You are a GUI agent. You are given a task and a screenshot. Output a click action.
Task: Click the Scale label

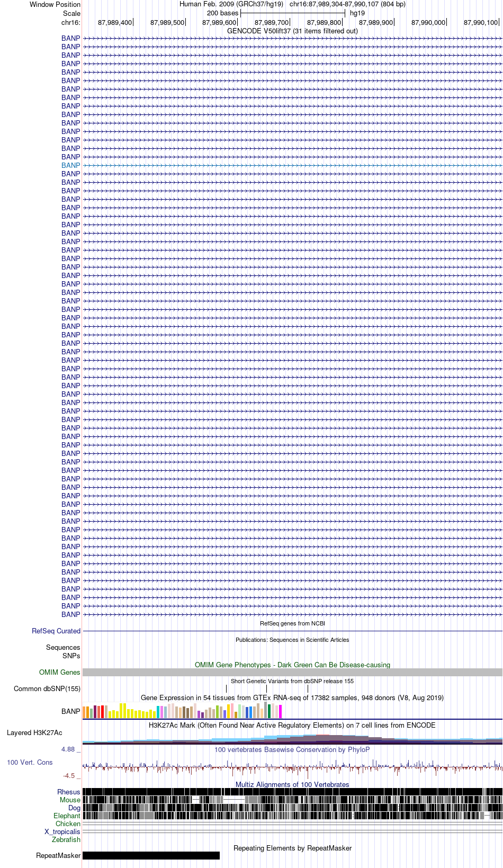(71, 13)
